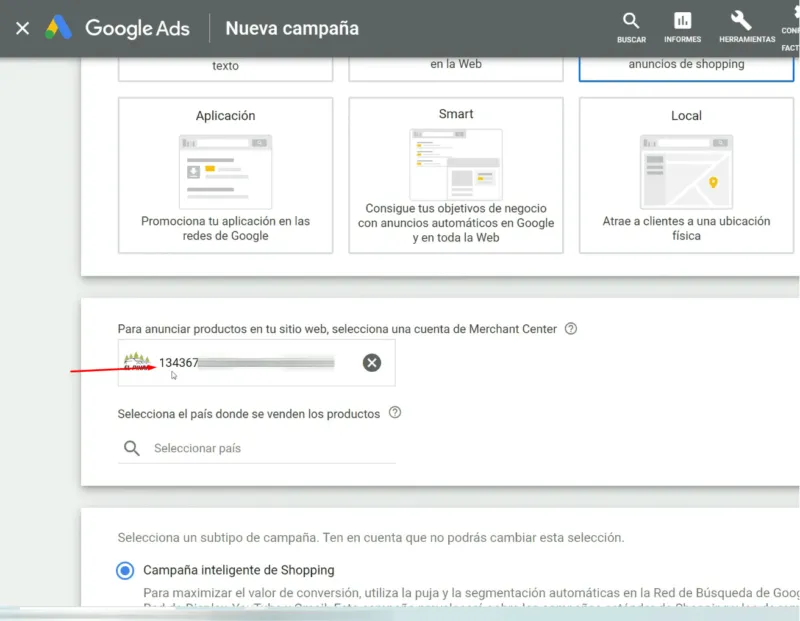Click the Local card map illustration
Screen dimensions: 800x621
pyautogui.click(x=686, y=172)
